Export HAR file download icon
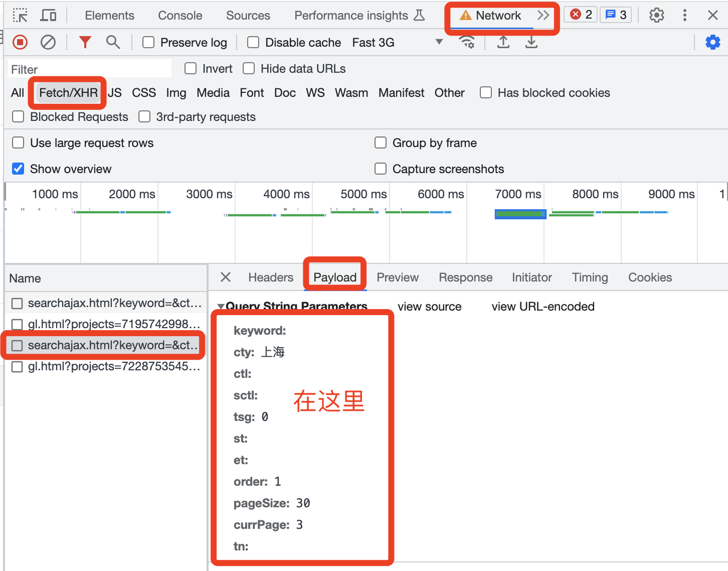Image resolution: width=728 pixels, height=571 pixels. [531, 42]
